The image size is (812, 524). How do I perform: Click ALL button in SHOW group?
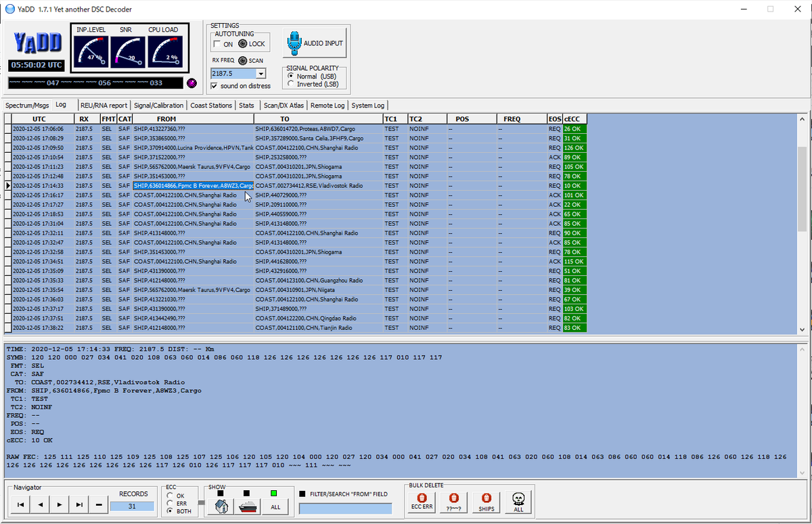click(275, 506)
